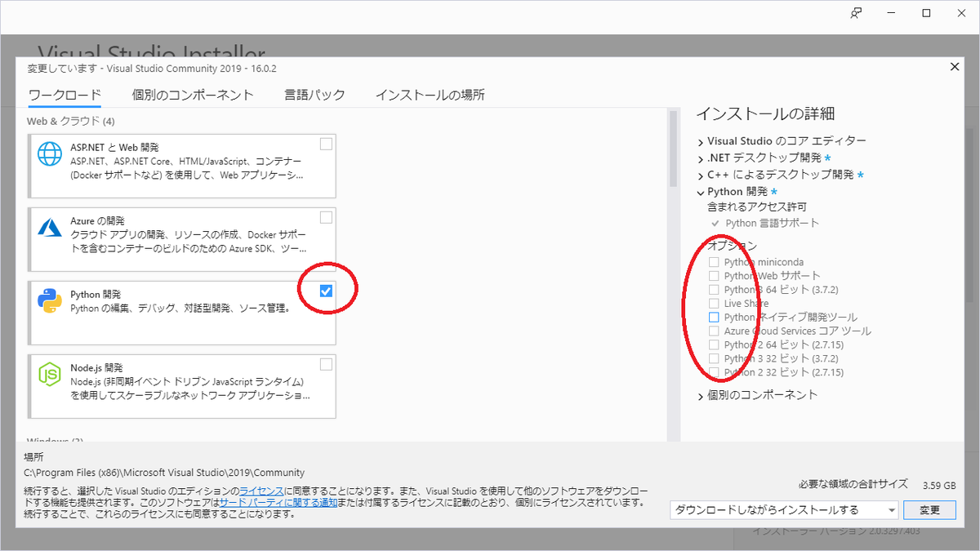
Task: Expand .NET デスクトップ開発 details
Action: 701,160
